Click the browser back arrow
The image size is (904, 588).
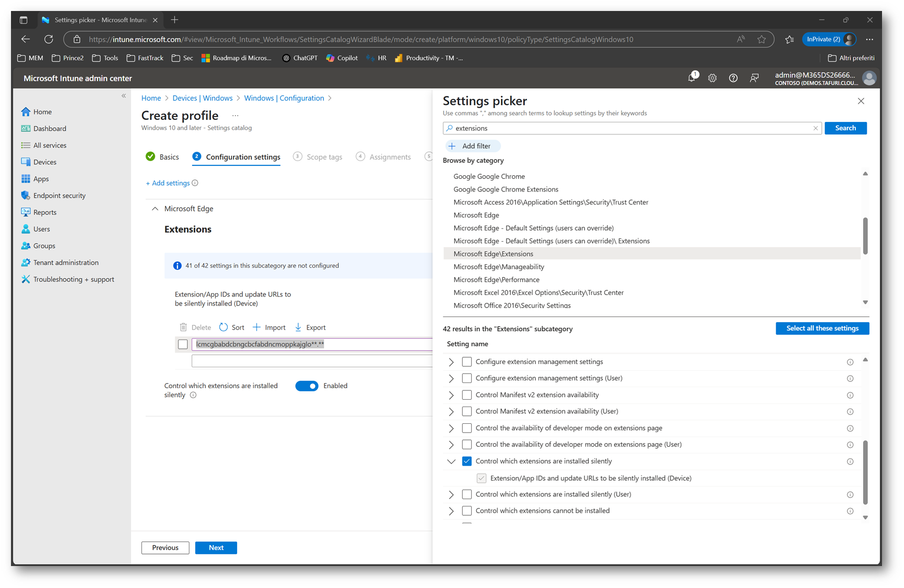click(x=25, y=39)
